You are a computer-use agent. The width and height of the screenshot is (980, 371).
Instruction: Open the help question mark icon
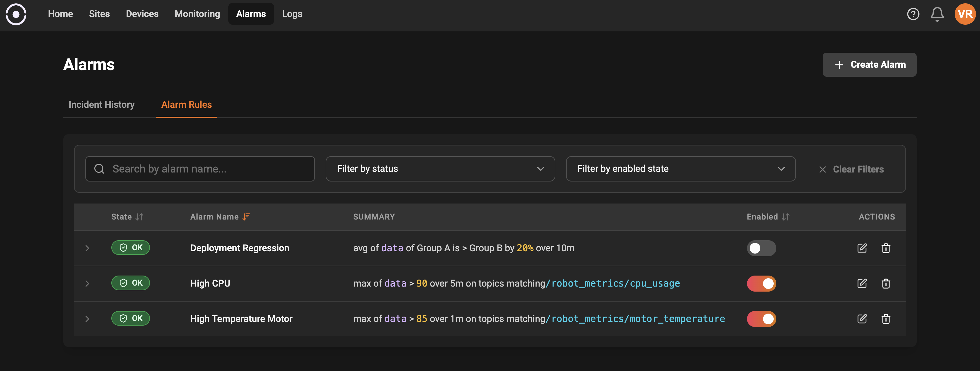(x=913, y=14)
